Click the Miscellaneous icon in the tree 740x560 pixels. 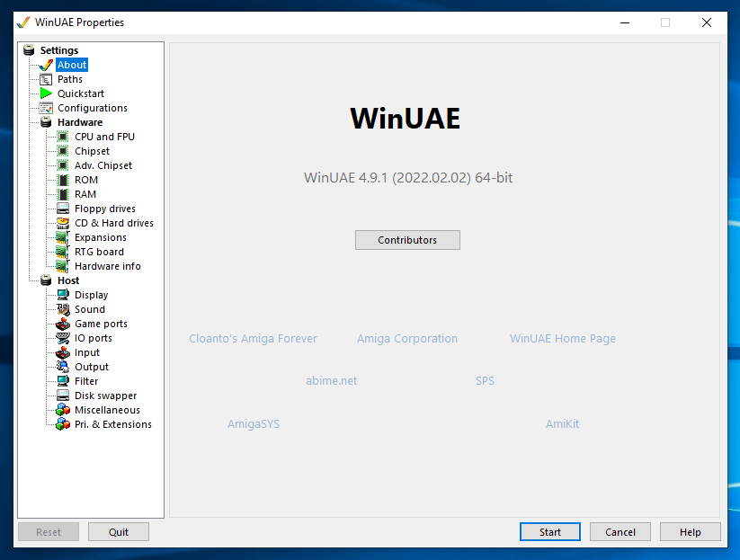click(63, 410)
